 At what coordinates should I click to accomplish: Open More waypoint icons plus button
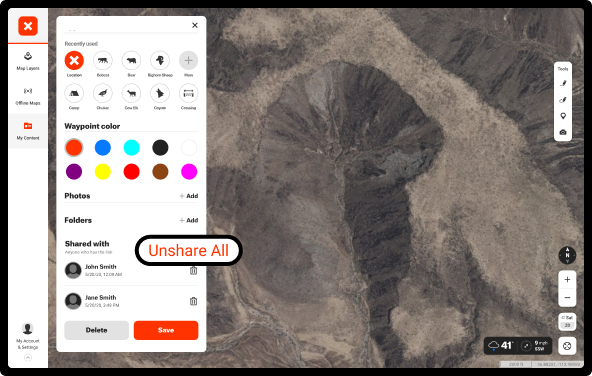tap(188, 60)
